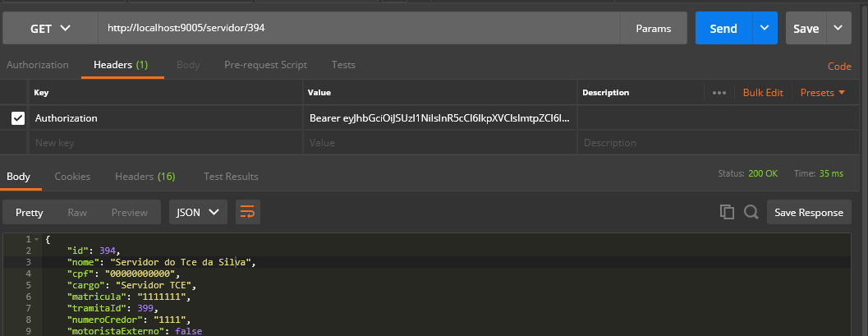Open the Pre-request Script tab
This screenshot has height=336, width=868.
coord(266,65)
